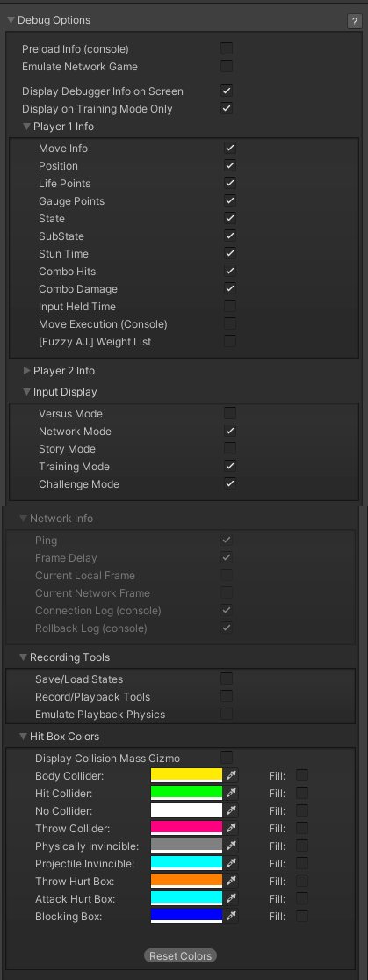Toggle Versus Mode input display checkbox

click(x=230, y=413)
